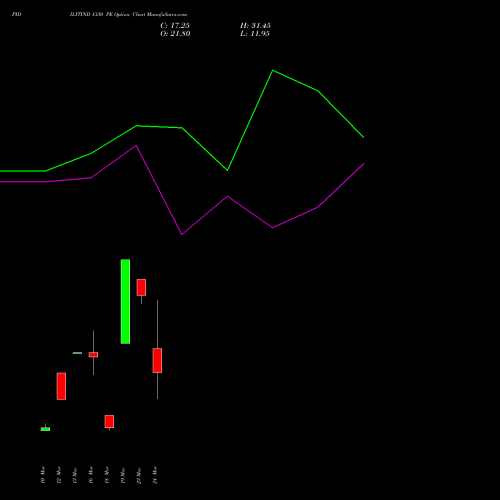The width and height of the screenshot is (500, 500).
Task: Select the red candle for 18 Mar
Action: [x=109, y=422]
